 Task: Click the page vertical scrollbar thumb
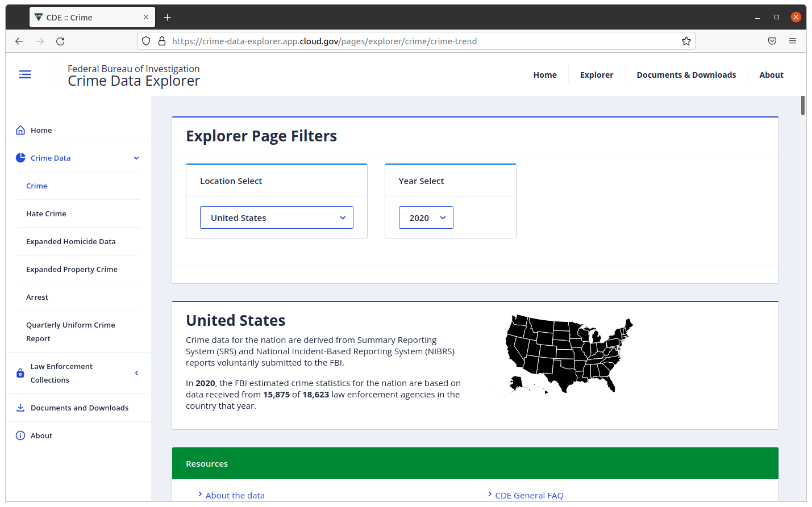(x=803, y=106)
